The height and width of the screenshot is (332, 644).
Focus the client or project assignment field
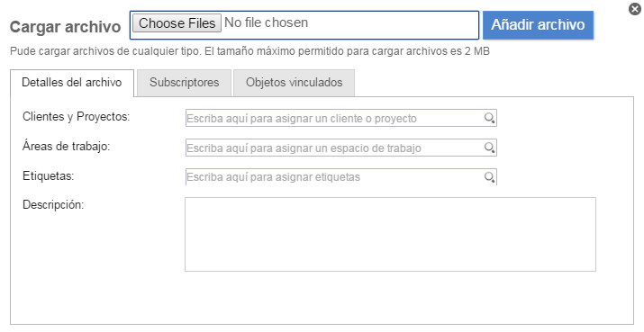point(340,118)
